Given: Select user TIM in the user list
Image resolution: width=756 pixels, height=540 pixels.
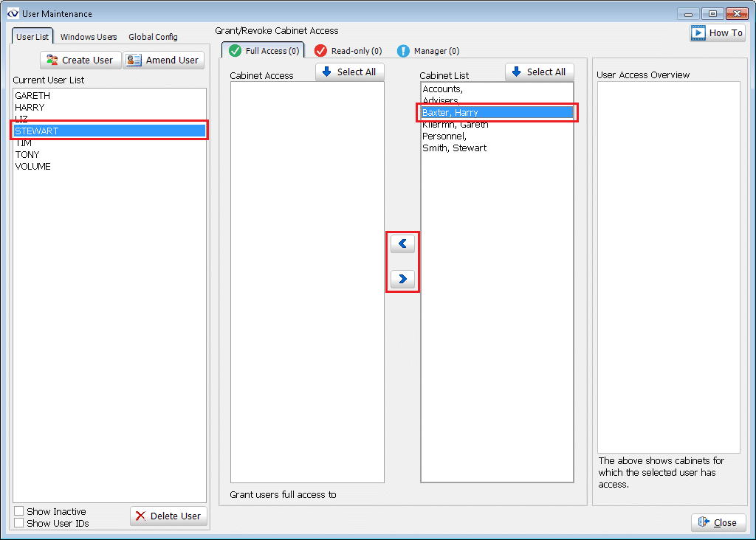Looking at the screenshot, I should (109, 143).
